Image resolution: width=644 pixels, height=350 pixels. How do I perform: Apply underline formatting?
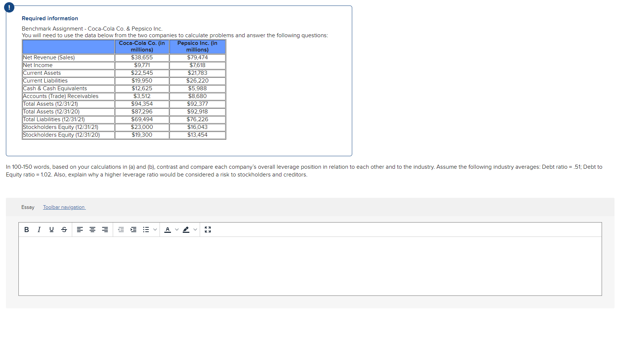[x=51, y=230]
